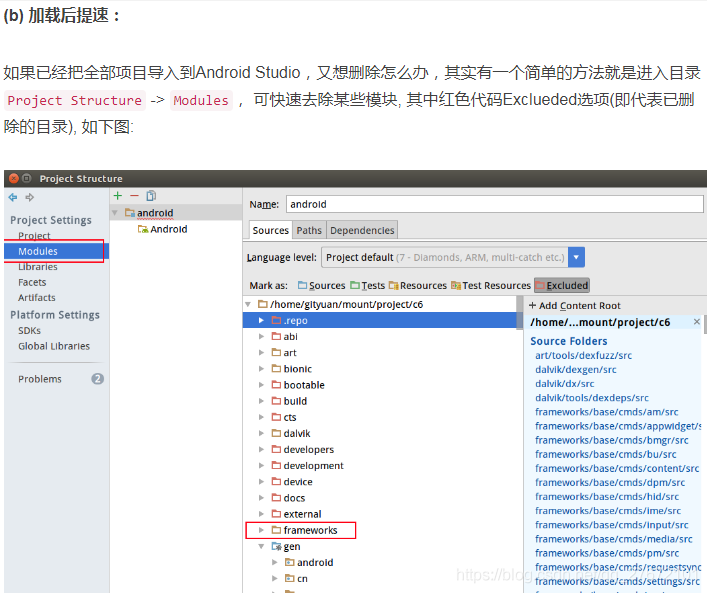Image resolution: width=707 pixels, height=593 pixels.
Task: Mark folder as Test Resources
Action: coord(491,285)
